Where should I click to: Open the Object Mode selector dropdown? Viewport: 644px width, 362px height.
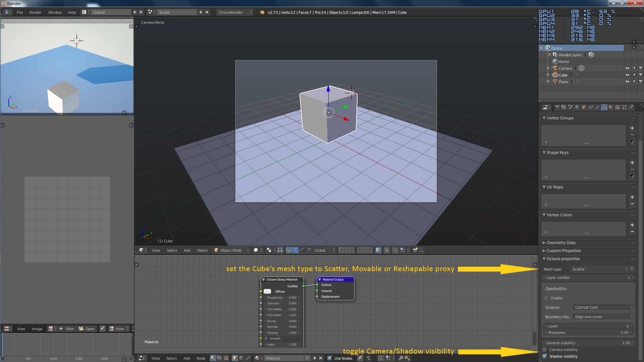(231, 250)
